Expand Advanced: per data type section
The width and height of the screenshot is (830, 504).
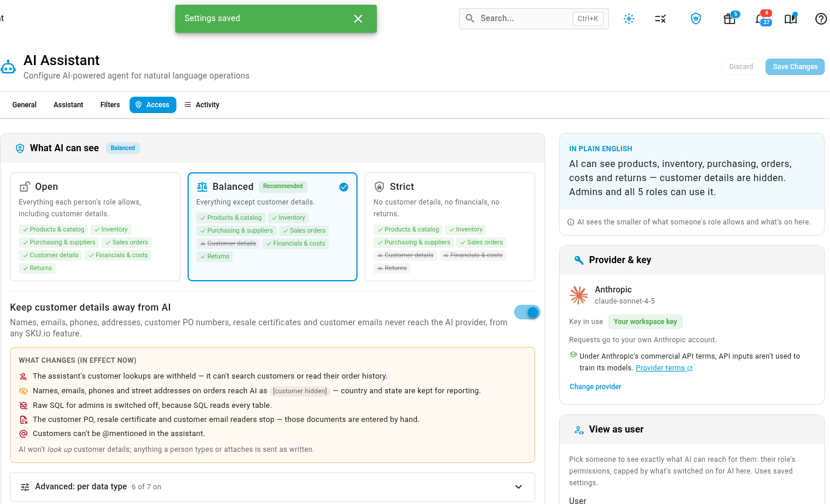(x=273, y=487)
